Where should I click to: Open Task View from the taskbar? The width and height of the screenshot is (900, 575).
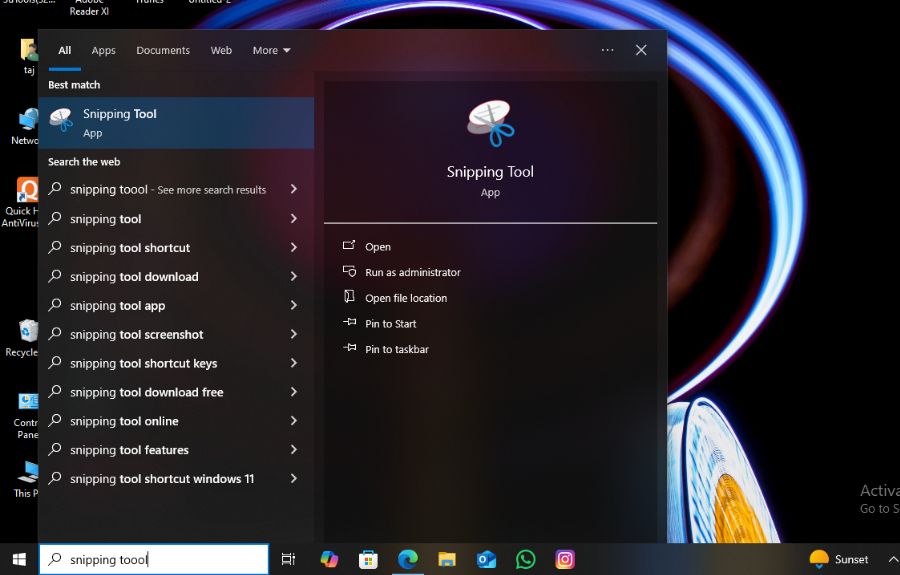click(288, 559)
